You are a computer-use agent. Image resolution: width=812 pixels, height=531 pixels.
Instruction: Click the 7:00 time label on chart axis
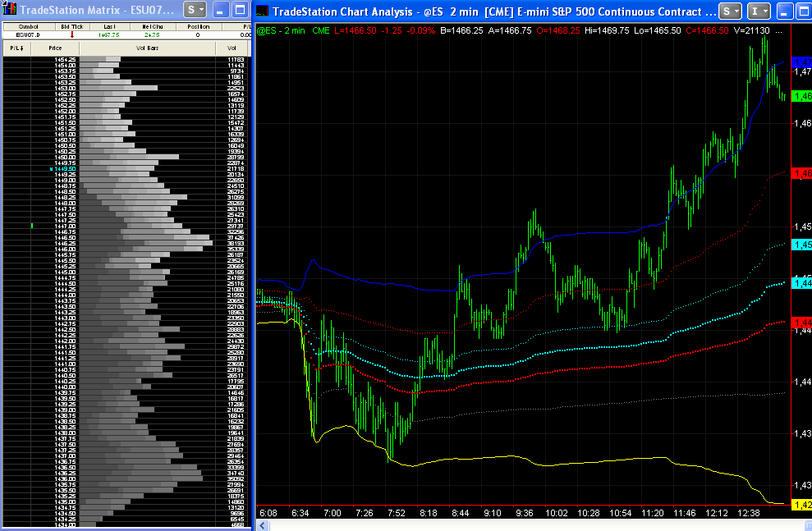[333, 513]
